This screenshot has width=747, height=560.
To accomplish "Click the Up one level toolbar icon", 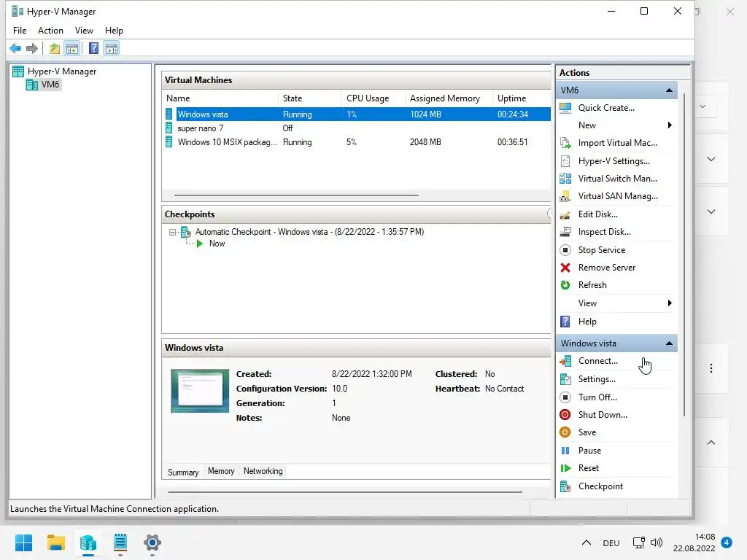I will click(54, 48).
